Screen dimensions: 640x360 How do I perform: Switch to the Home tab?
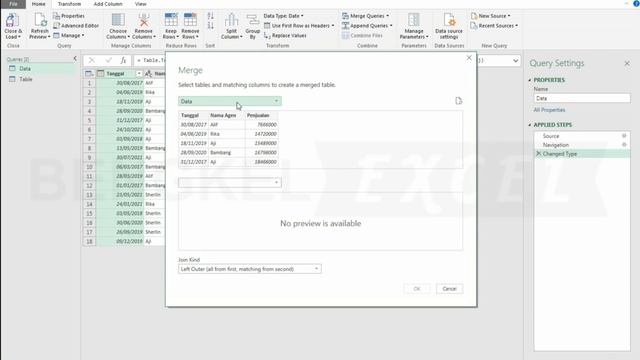click(x=39, y=4)
